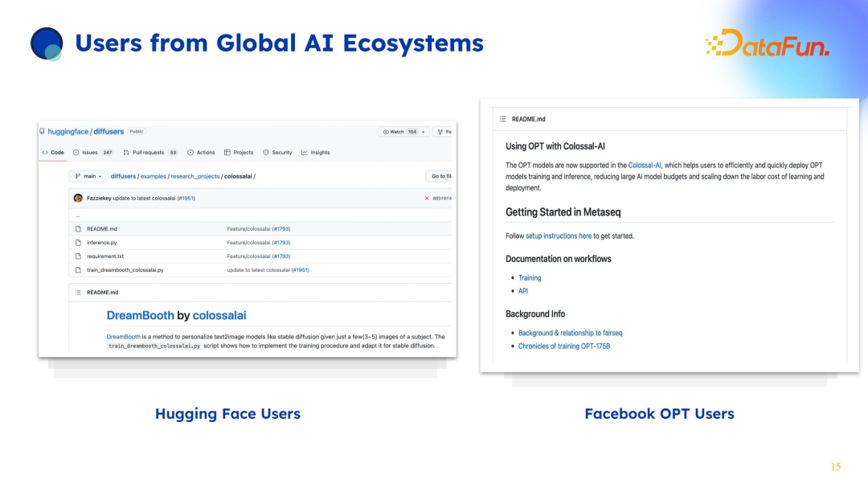The width and height of the screenshot is (868, 488).
Task: Click the eye icon in Watch button
Action: point(386,132)
